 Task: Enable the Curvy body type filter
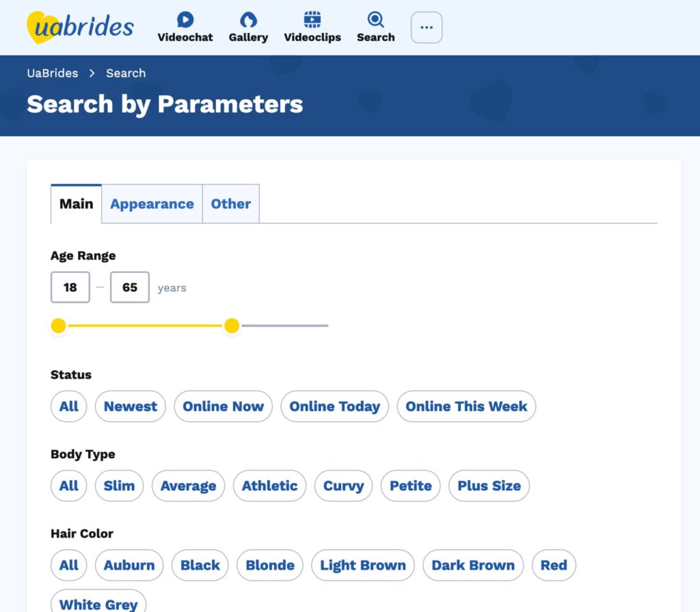tap(343, 485)
